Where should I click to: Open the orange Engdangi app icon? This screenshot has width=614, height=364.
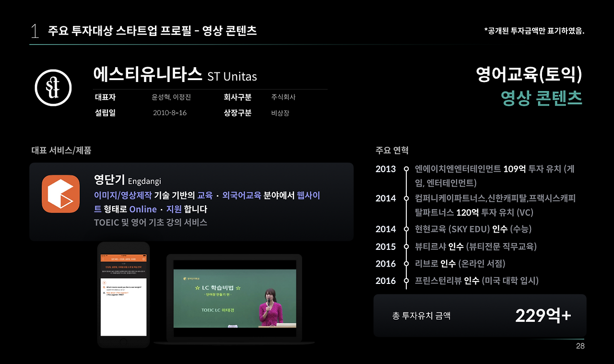[x=60, y=194]
